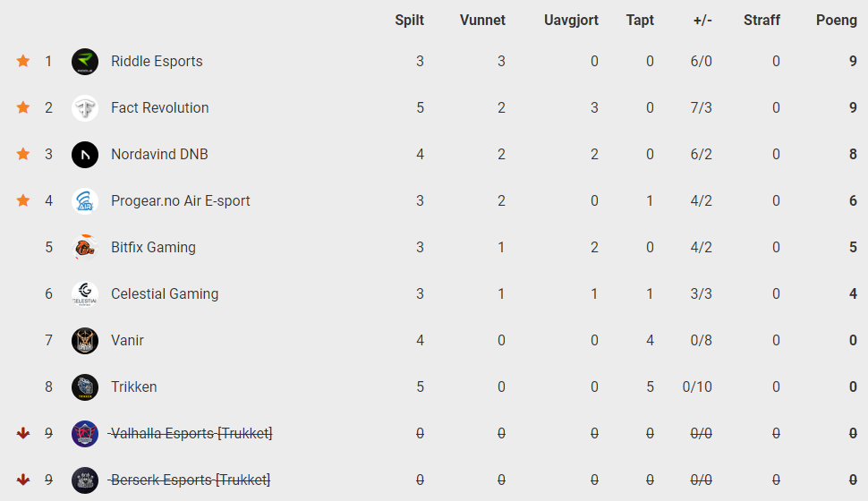Open the Nordavind DNB team link
This screenshot has height=501, width=868.
click(159, 155)
